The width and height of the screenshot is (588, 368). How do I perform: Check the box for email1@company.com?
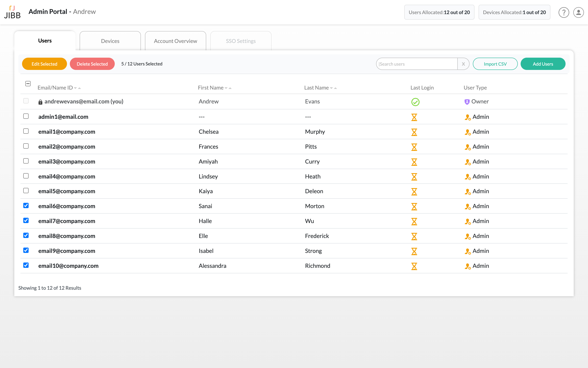[x=26, y=131]
